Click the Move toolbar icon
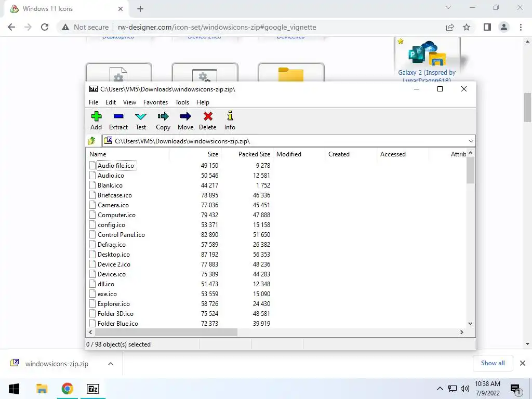Image resolution: width=532 pixels, height=399 pixels. [185, 116]
